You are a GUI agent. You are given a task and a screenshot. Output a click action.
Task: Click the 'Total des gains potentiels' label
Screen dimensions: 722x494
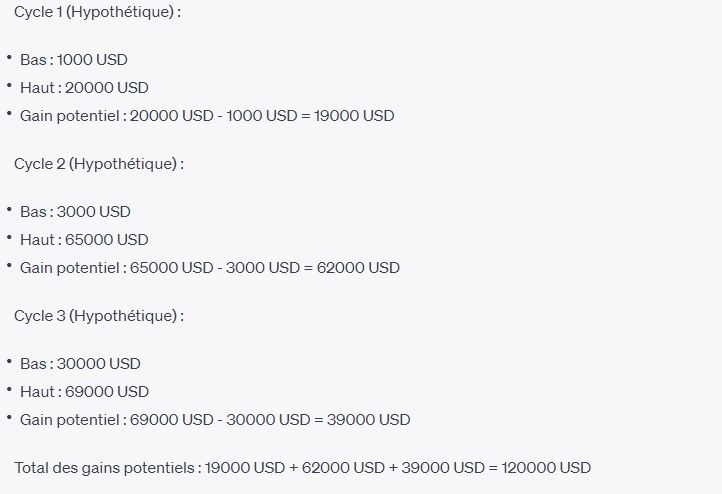pos(105,468)
